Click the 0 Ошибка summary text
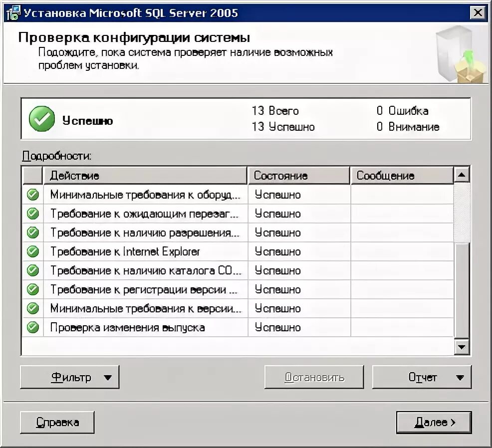The image size is (492, 448). 402,111
